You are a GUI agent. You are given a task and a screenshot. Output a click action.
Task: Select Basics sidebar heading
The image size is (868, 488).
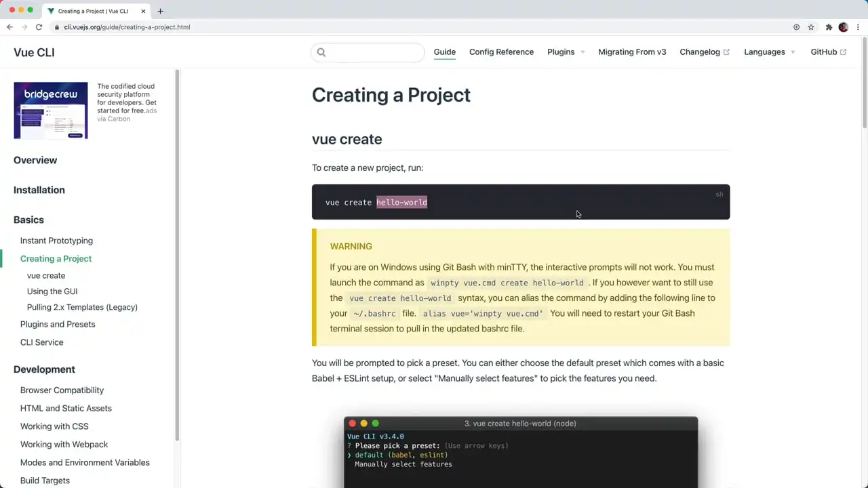(x=28, y=220)
